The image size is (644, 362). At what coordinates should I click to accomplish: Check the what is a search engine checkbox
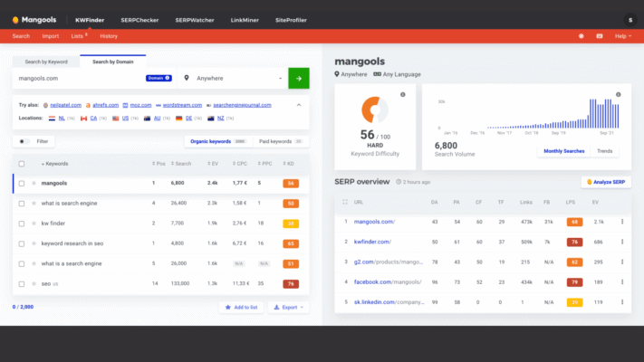tap(22, 264)
